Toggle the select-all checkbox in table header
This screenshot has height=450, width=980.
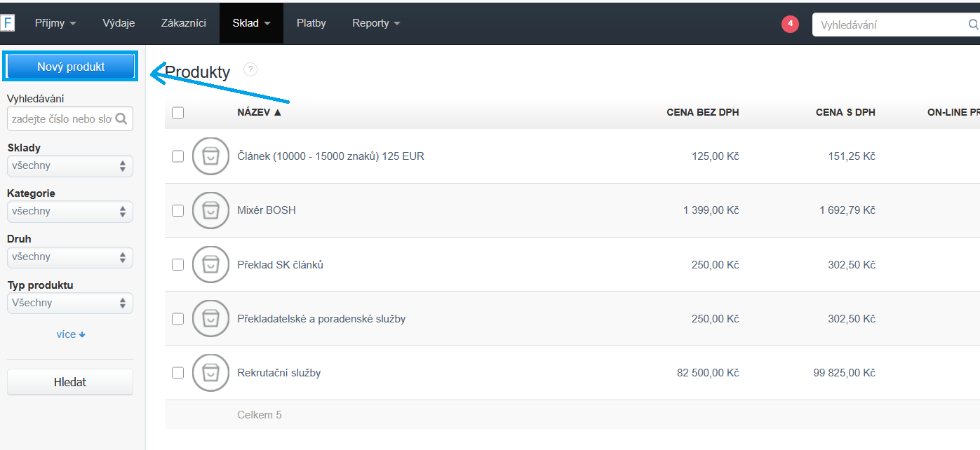pos(177,113)
